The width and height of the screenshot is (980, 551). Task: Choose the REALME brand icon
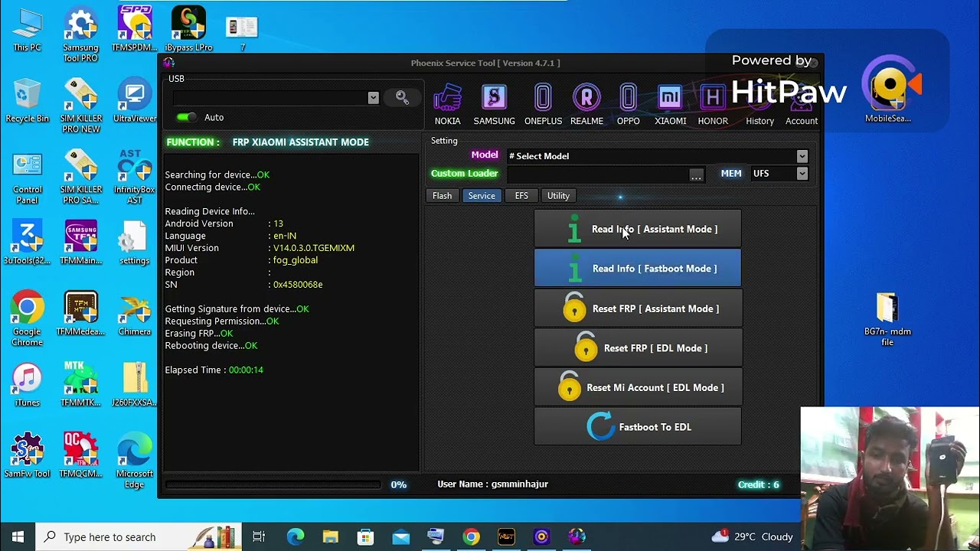(586, 104)
